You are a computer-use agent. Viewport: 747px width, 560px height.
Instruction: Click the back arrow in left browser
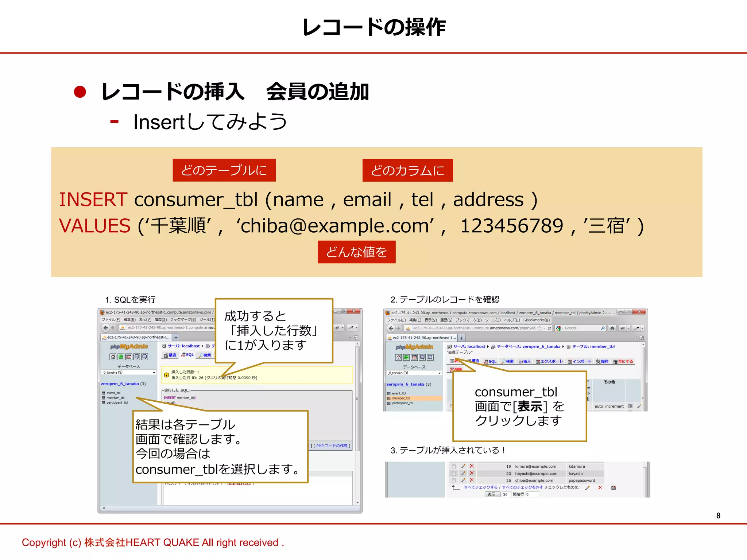106,328
